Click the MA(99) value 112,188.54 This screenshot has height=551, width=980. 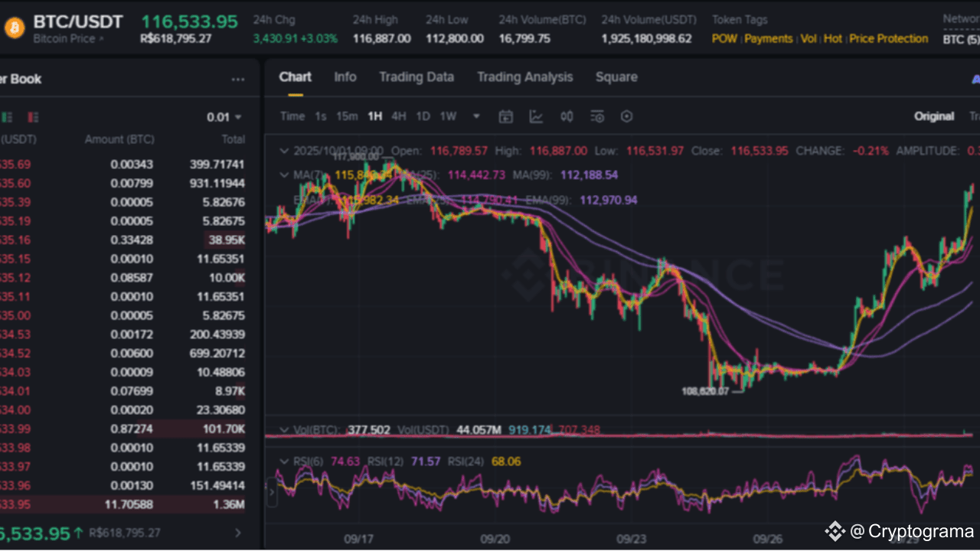(x=589, y=175)
